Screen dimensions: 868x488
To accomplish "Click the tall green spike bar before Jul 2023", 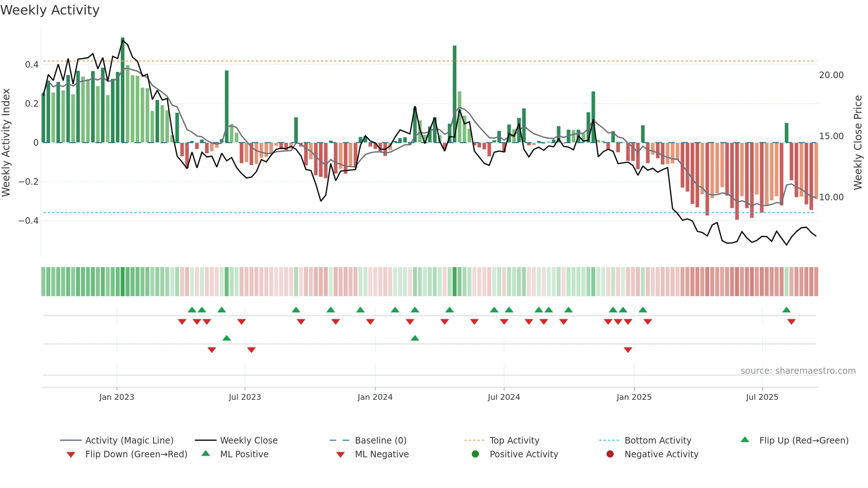I will click(227, 106).
